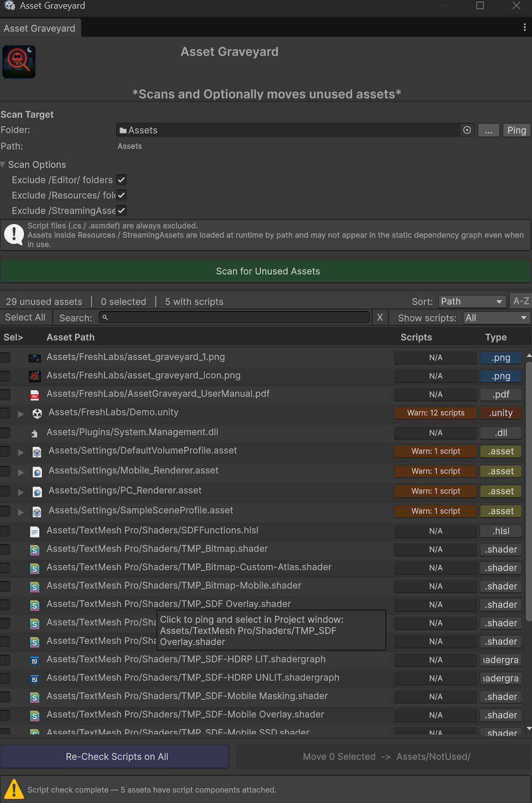Viewport: 532px width, 803px height.
Task: Select checkbox for SDFFunctions.hlsl row
Action: (x=5, y=531)
